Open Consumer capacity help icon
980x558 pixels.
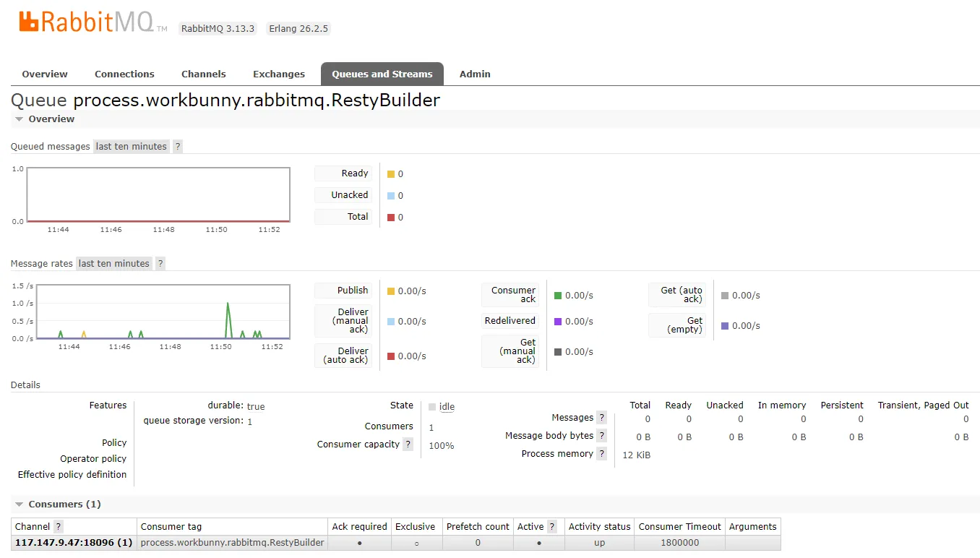(x=408, y=445)
